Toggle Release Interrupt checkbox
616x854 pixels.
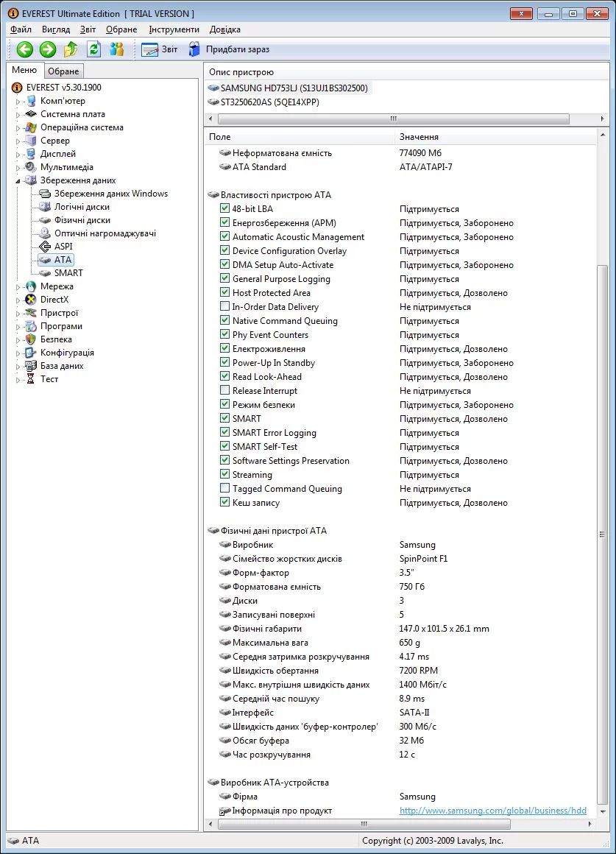click(224, 390)
